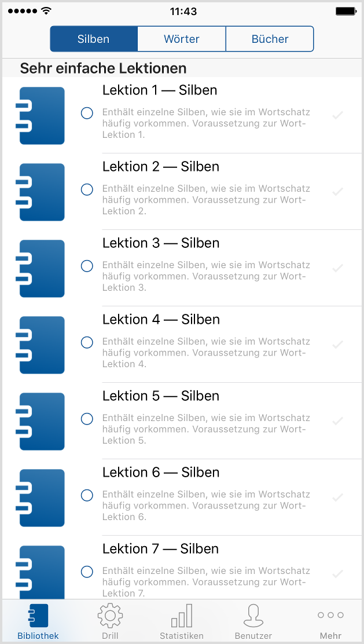The image size is (364, 644).
Task: Open the Drill gear icon tab
Action: (x=110, y=616)
